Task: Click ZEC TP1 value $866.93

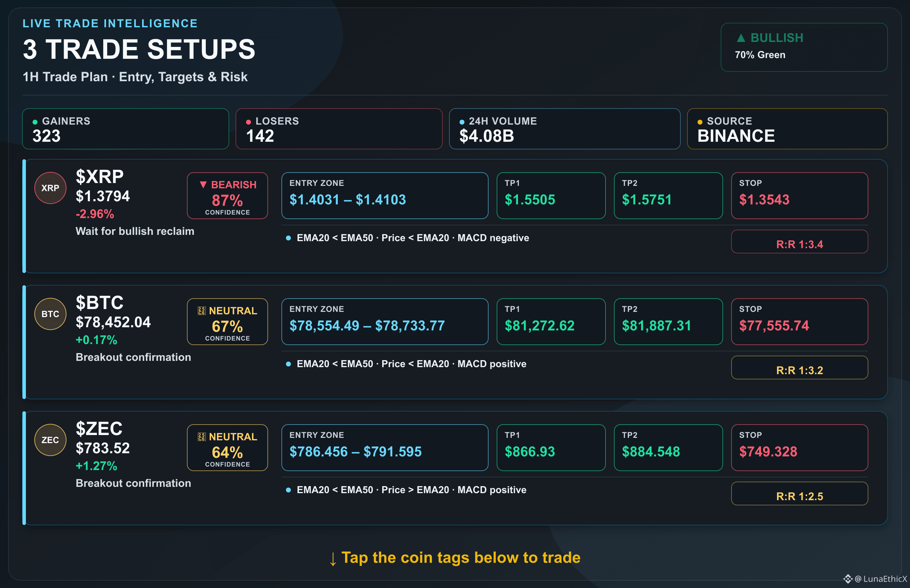Action: point(530,452)
